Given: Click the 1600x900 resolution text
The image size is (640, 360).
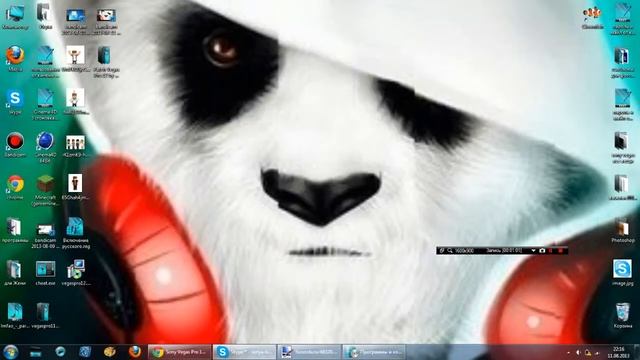Looking at the screenshot, I should pyautogui.click(x=464, y=251).
